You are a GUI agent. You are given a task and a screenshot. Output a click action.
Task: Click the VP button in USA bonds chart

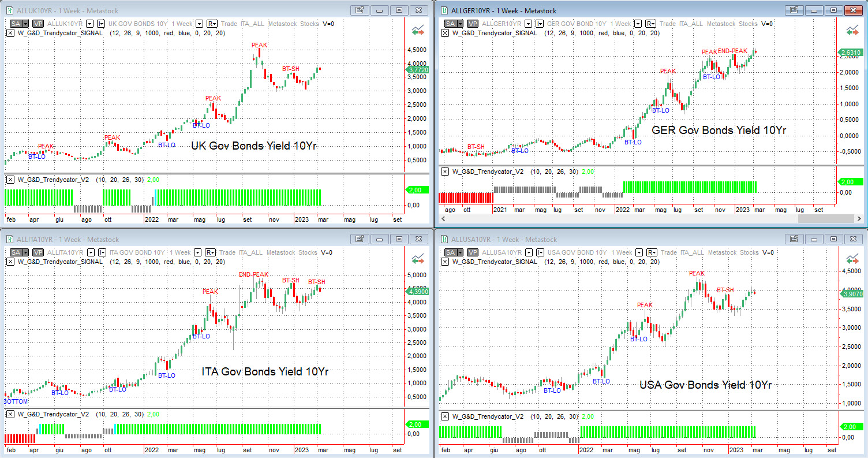(473, 252)
